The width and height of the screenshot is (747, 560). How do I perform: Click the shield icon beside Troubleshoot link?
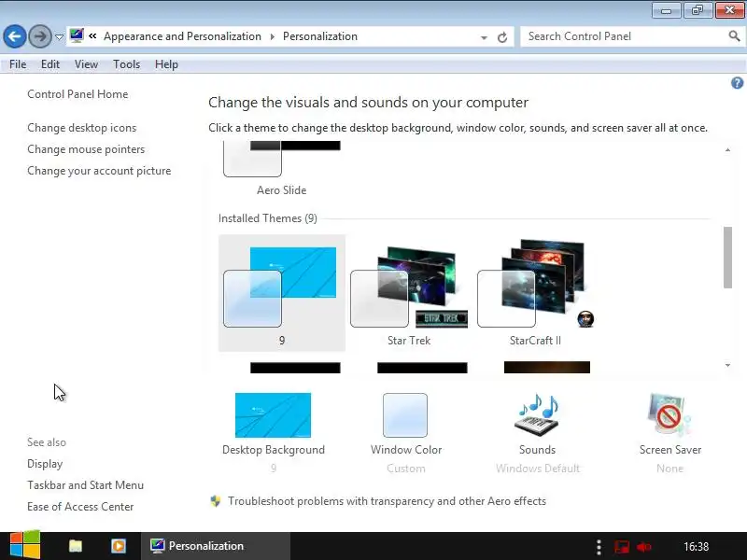click(x=216, y=501)
